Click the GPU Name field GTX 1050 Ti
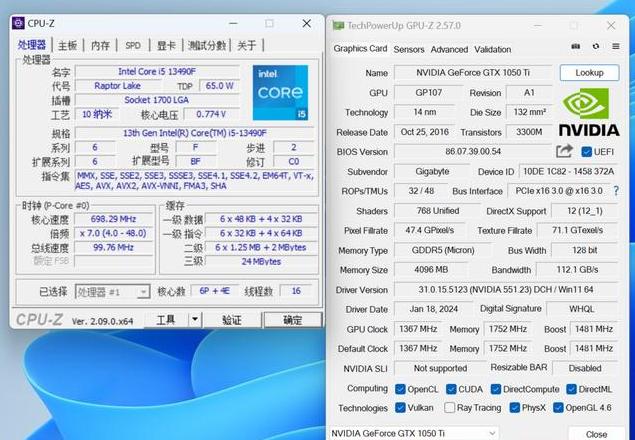 click(x=473, y=73)
